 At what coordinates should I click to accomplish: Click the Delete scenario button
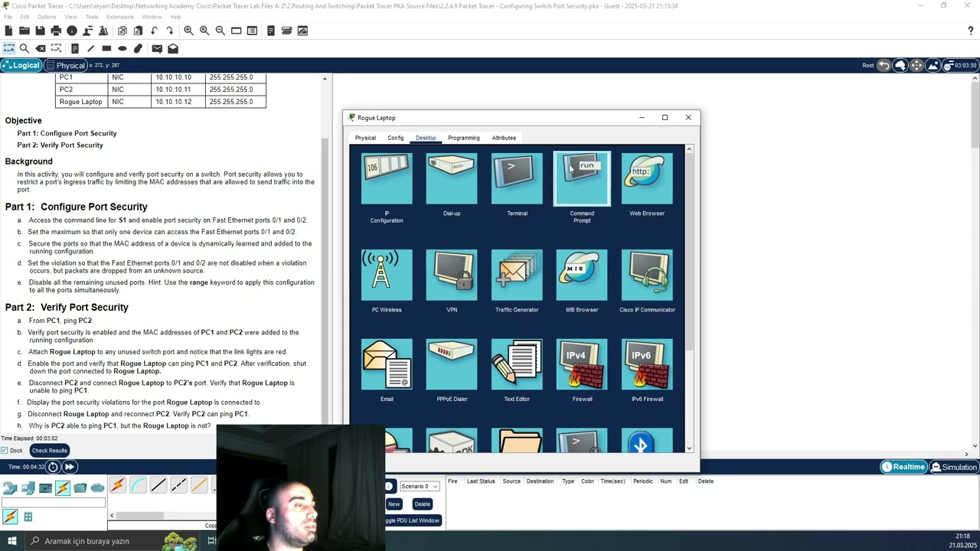(x=422, y=504)
